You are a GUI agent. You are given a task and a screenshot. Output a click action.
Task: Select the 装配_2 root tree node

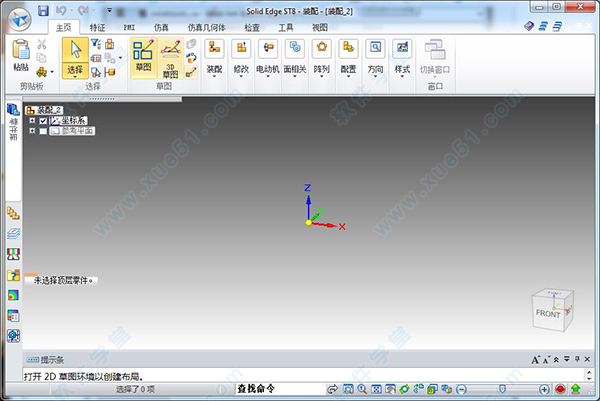point(44,110)
